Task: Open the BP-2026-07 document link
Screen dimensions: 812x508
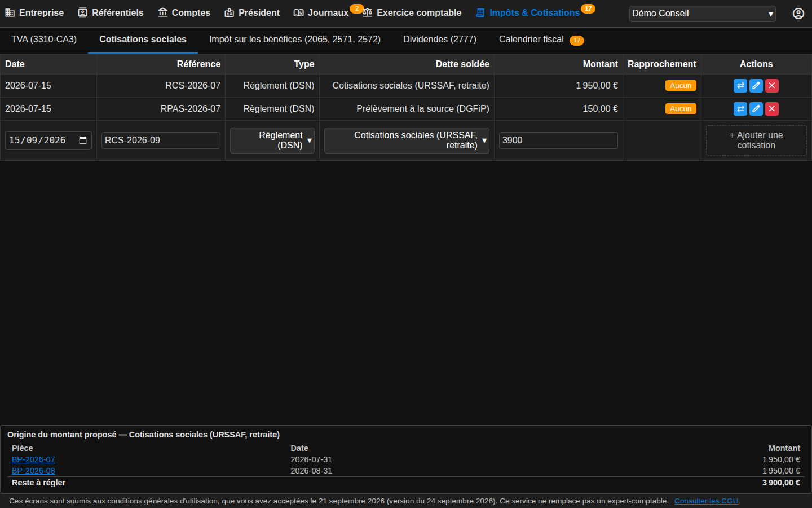Action: (33, 460)
